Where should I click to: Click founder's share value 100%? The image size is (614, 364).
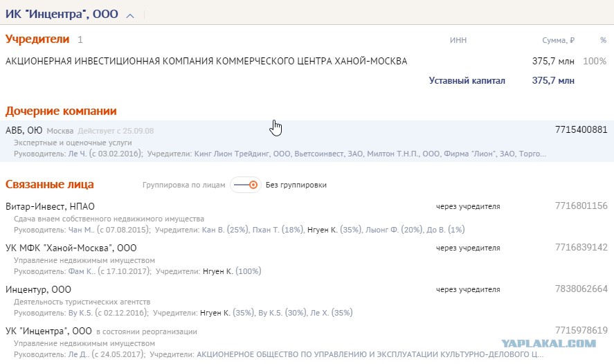(x=595, y=62)
